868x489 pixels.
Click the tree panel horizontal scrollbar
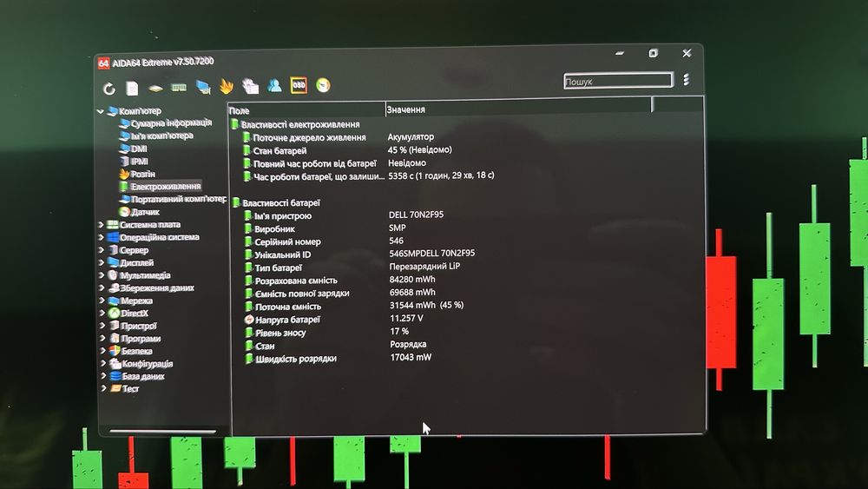[163, 431]
